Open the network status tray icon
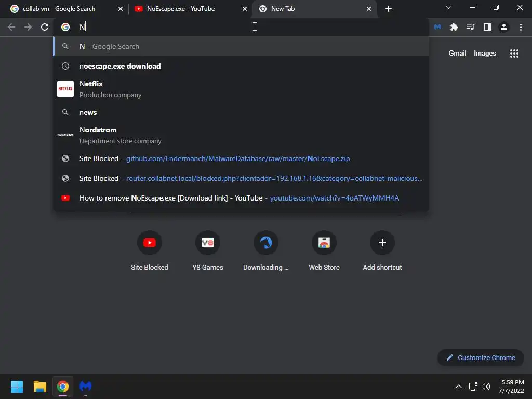This screenshot has height=399, width=532. [473, 387]
